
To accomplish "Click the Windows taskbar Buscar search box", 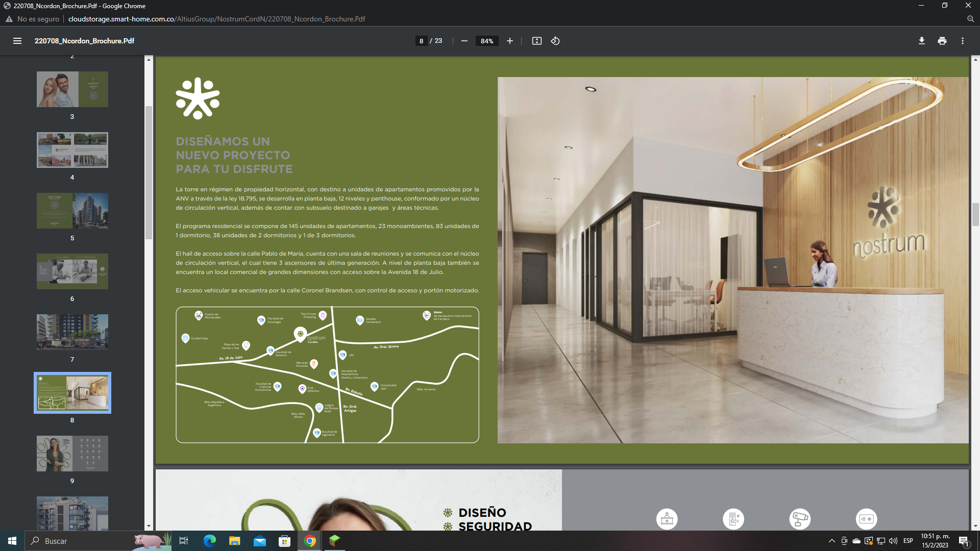I will (x=82, y=541).
